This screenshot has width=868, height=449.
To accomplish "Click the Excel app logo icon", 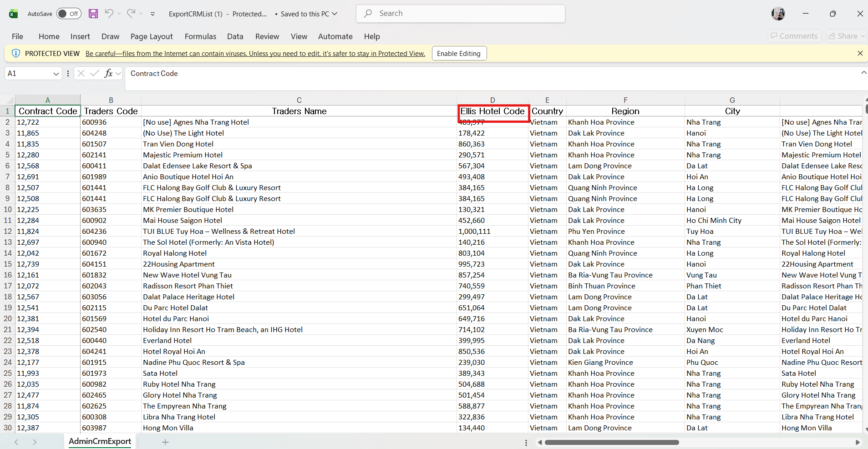I will 14,14.
